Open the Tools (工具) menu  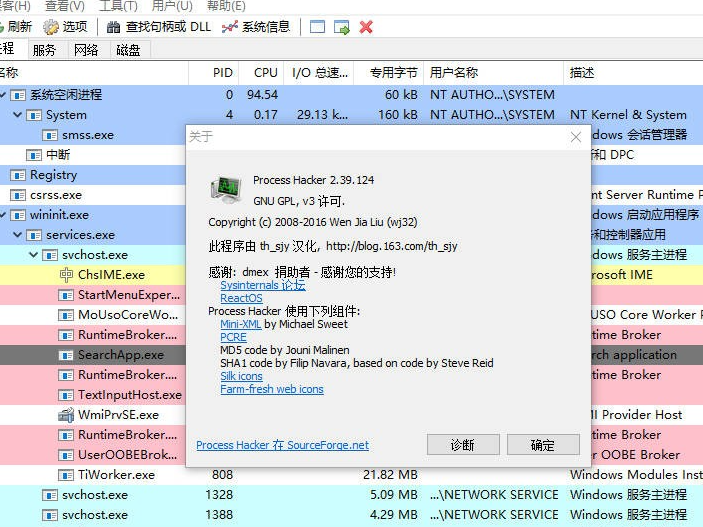click(119, 6)
